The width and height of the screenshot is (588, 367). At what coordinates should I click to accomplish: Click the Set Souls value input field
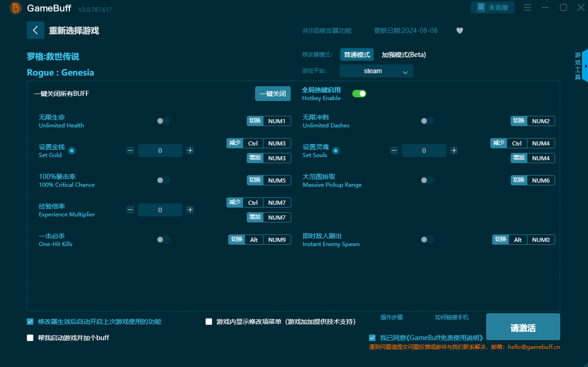point(424,151)
